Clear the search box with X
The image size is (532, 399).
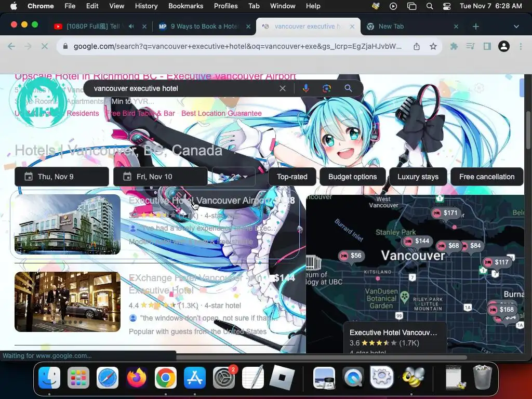(282, 88)
